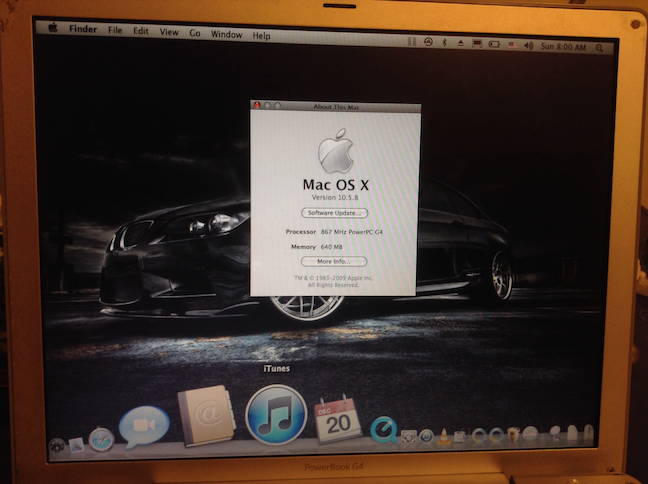The image size is (648, 484).
Task: Click the More Info button
Action: coord(334,261)
